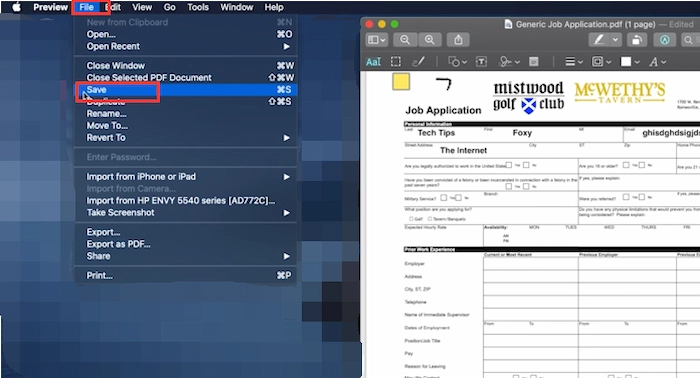Check Yes for Were you referred
Image resolution: width=700 pixels, height=378 pixels.
point(626,197)
